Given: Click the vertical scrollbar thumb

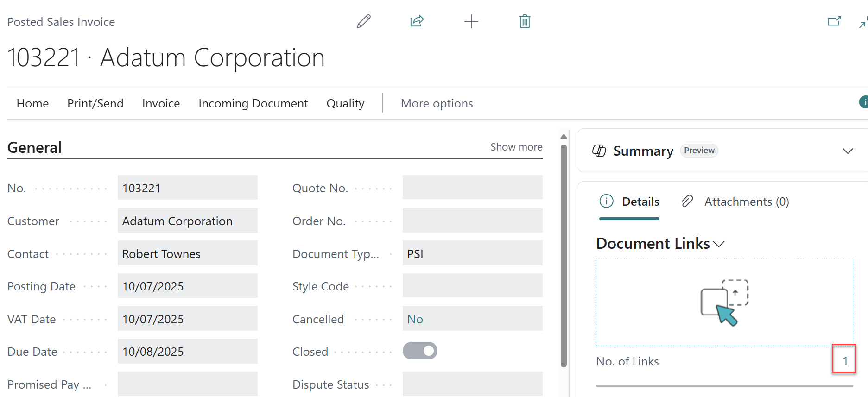Looking at the screenshot, I should pos(564,256).
